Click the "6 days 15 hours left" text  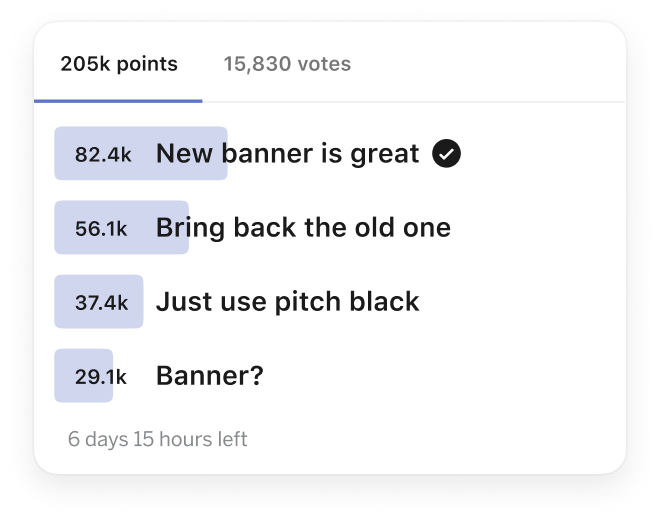click(x=157, y=439)
